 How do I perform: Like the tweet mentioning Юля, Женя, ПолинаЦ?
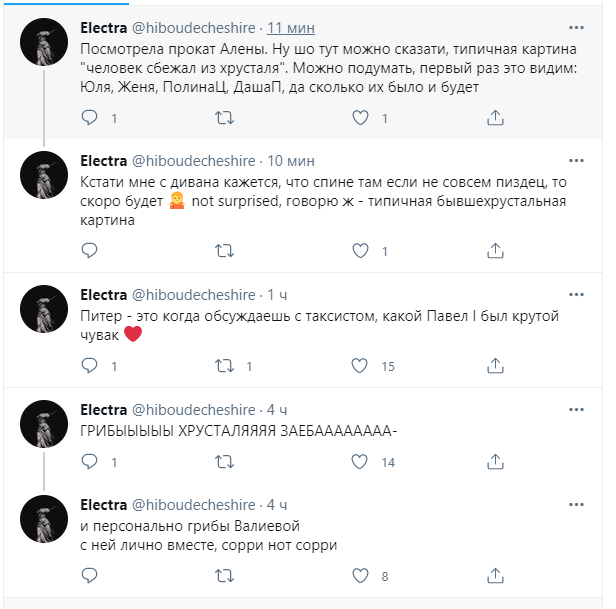[361, 118]
